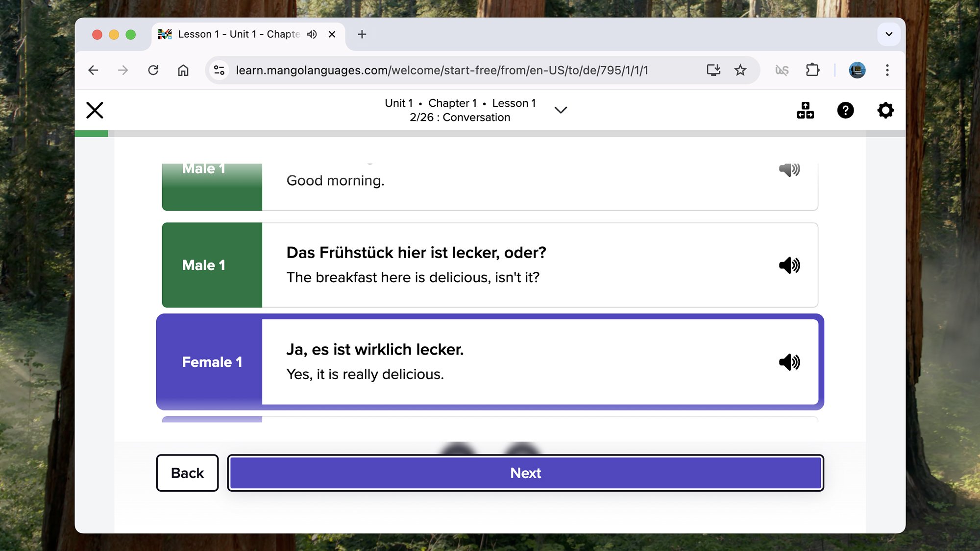This screenshot has width=980, height=551.
Task: Go back using browser back arrow
Action: tap(93, 70)
